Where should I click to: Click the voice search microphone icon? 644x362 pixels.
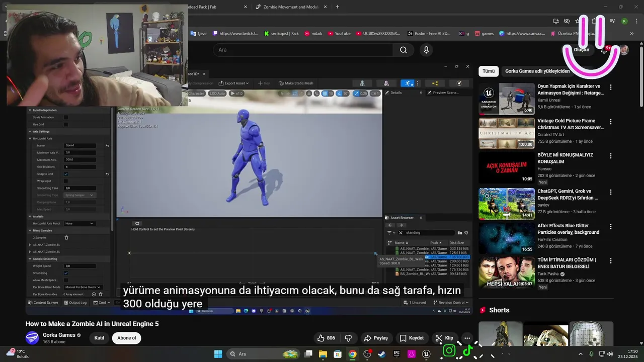(x=426, y=50)
